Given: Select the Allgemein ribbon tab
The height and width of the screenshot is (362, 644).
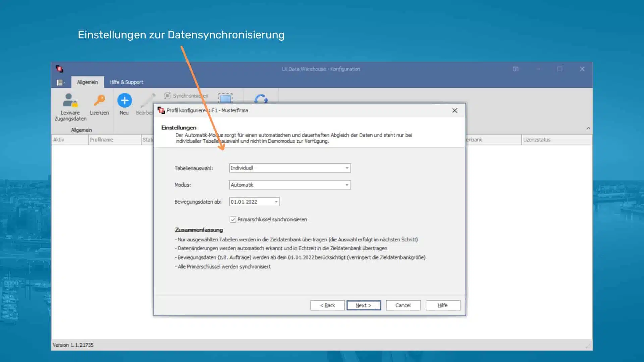Looking at the screenshot, I should (87, 82).
